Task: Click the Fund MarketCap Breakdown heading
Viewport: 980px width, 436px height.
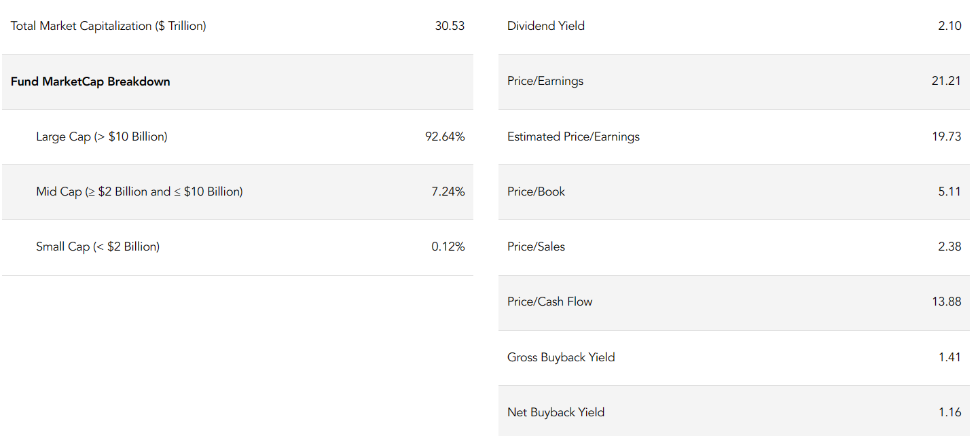Action: point(90,81)
